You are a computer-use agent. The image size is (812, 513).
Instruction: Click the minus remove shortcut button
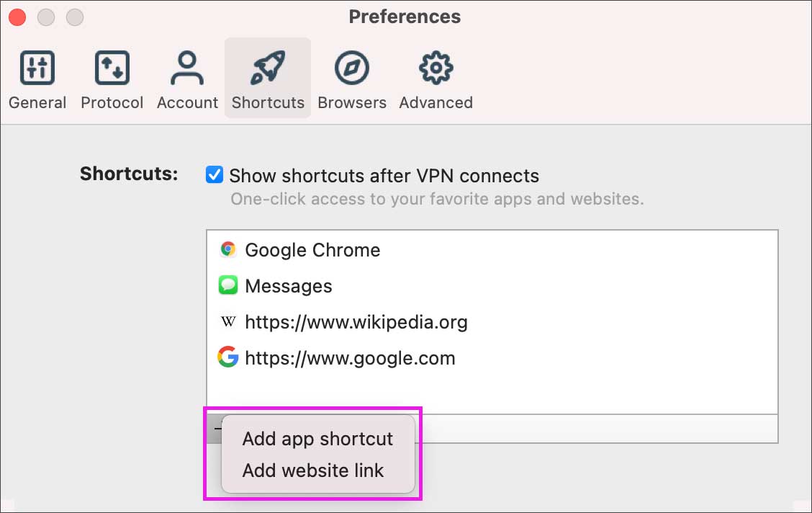217,429
